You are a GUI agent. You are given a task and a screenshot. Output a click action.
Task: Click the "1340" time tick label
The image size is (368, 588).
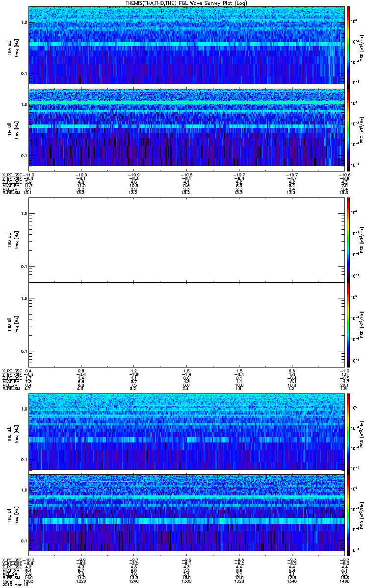point(292,580)
